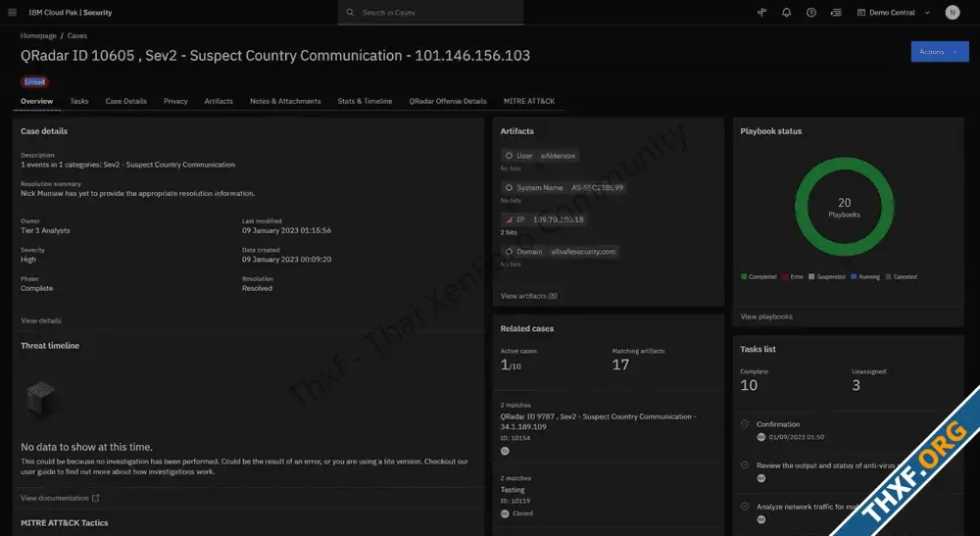Toggle the Analyze network traffic task check circle

coord(745,506)
